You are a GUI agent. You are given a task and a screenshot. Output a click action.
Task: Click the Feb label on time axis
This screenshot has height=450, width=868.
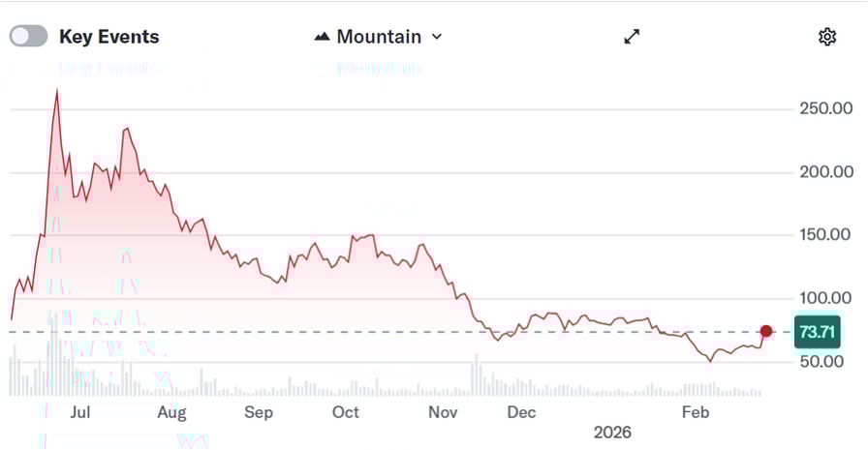point(696,412)
